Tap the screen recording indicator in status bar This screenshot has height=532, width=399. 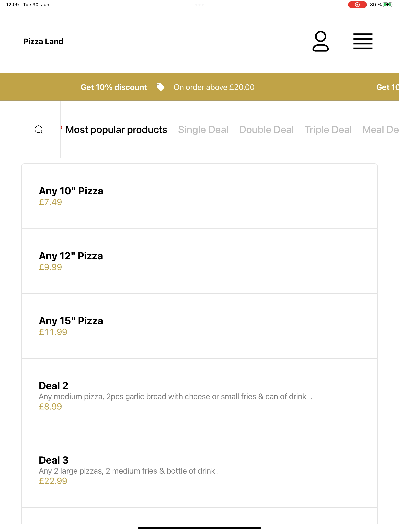tap(357, 4)
